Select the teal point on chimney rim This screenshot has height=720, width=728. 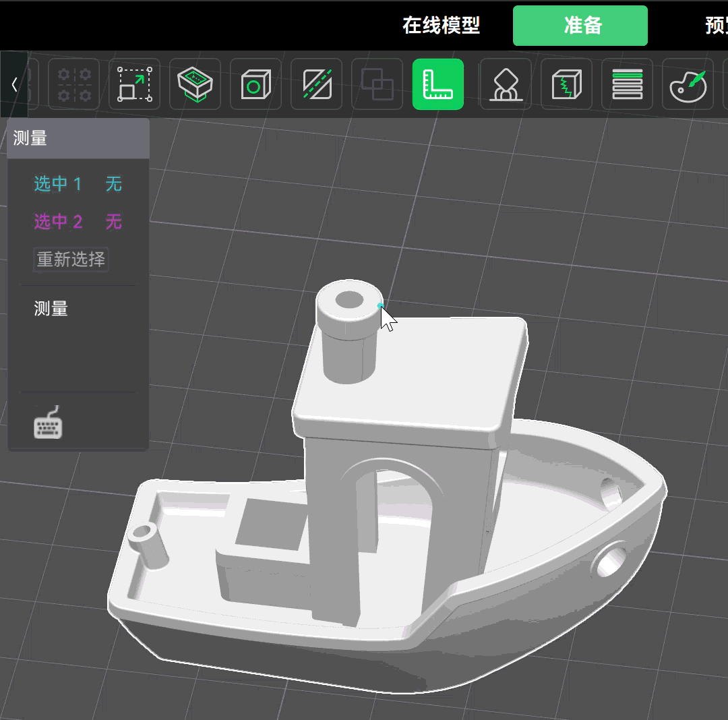pos(380,305)
